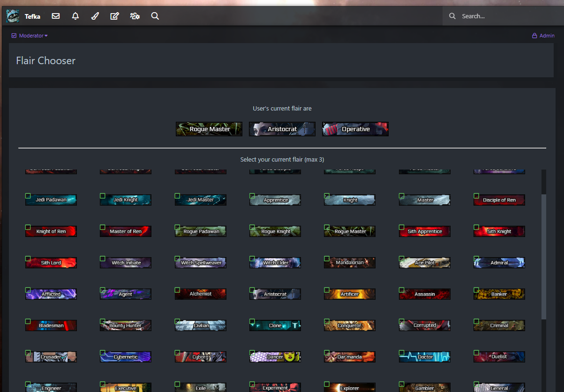564x392 pixels.
Task: Click the flair list vertical scrollbar
Action: coord(544,257)
